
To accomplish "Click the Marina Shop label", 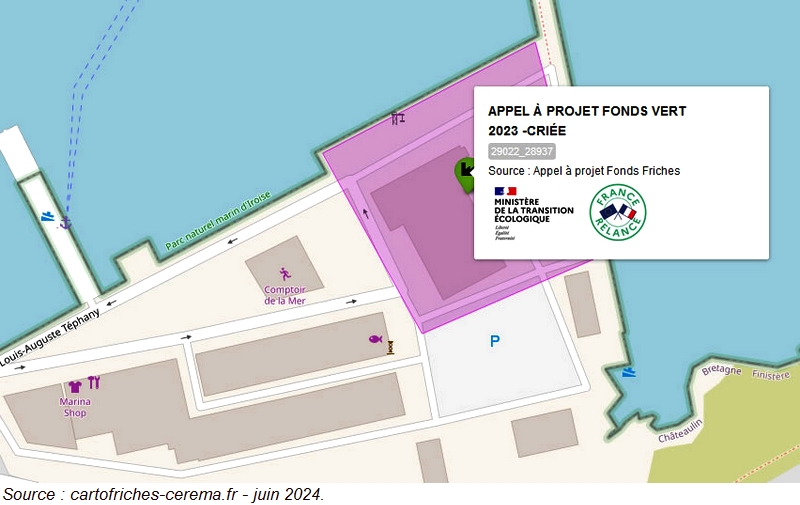I will coord(75,407).
